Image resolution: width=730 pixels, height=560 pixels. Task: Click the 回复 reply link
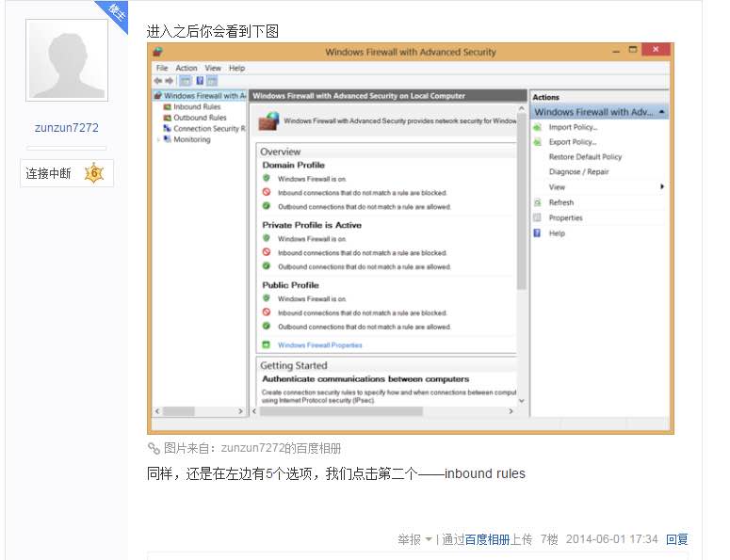(677, 539)
